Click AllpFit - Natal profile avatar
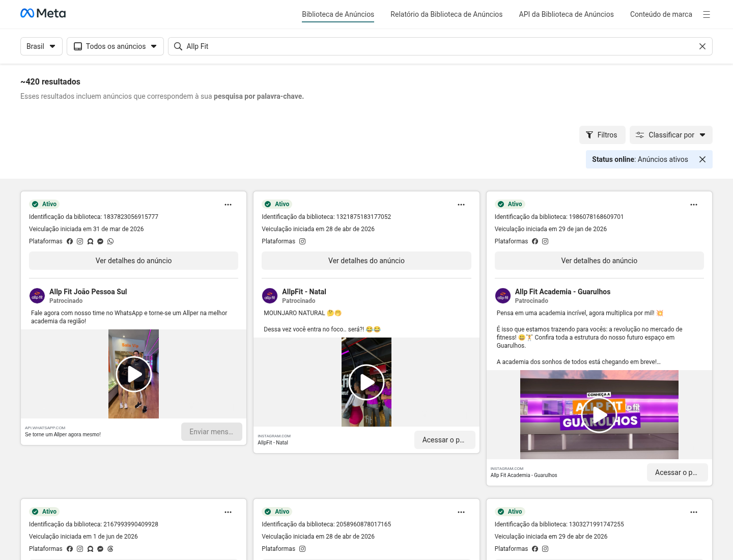Screen dimensions: 733x560 pyautogui.click(x=270, y=296)
